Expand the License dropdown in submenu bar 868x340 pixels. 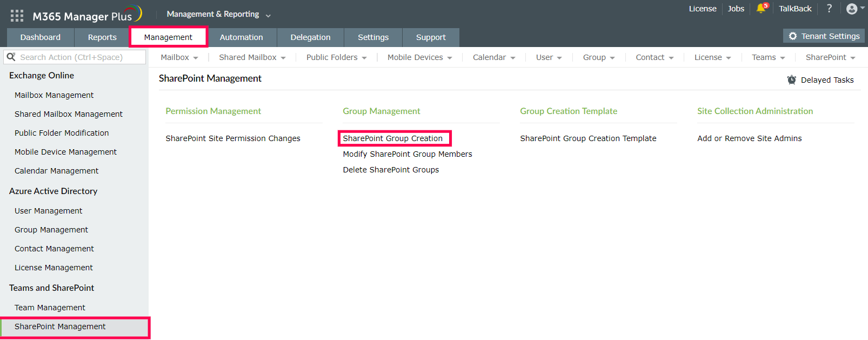click(x=713, y=57)
